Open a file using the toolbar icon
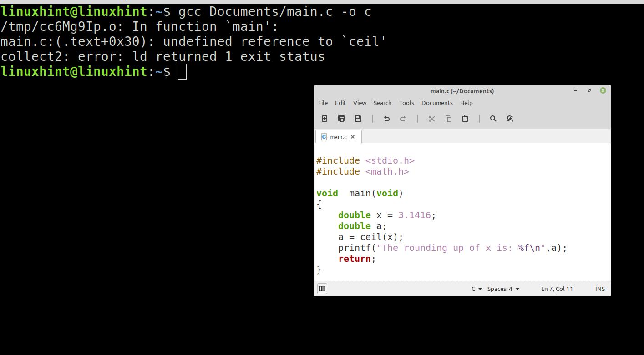 [341, 119]
